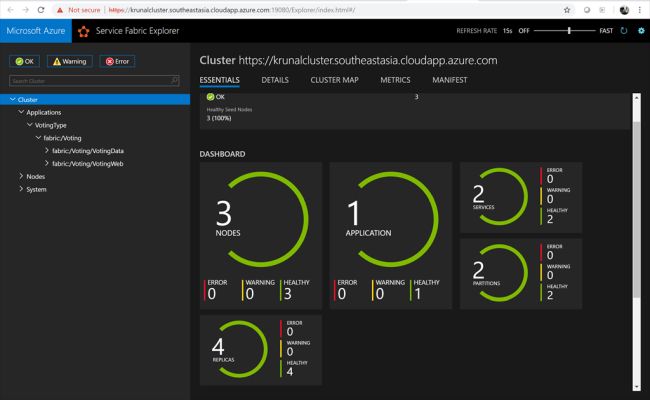Bookmark the page with the star icon
The image size is (650, 400).
click(567, 10)
